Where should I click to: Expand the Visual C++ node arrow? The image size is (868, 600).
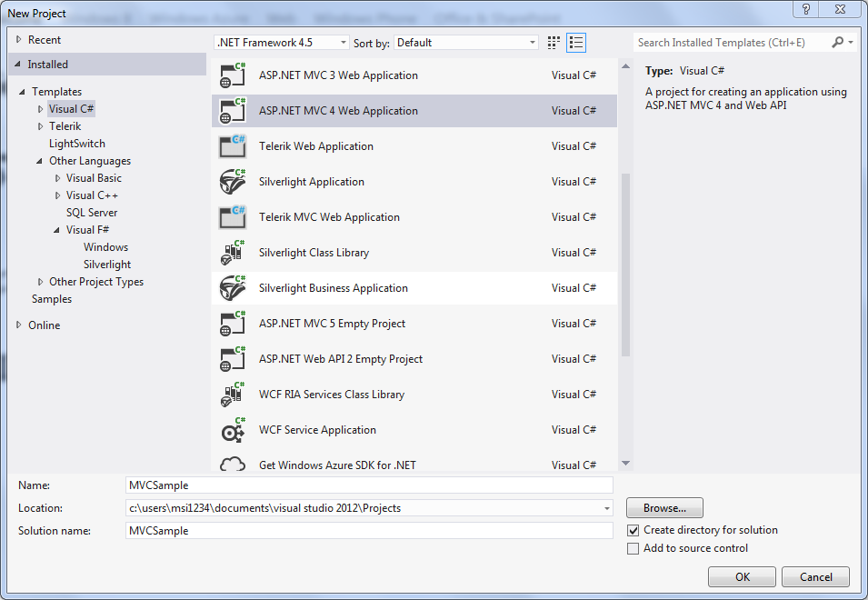pos(57,195)
